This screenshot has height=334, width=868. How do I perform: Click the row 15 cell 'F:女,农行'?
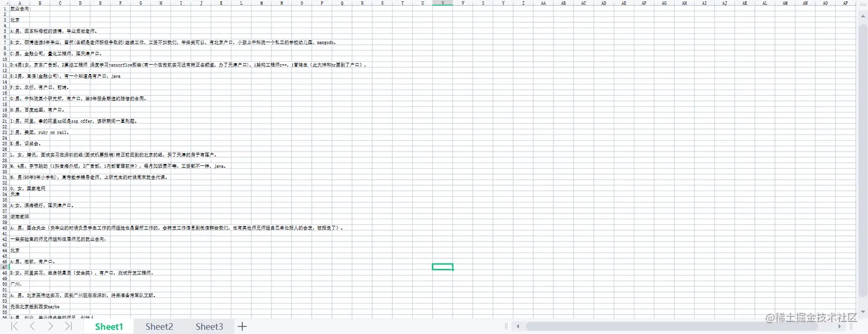point(39,87)
